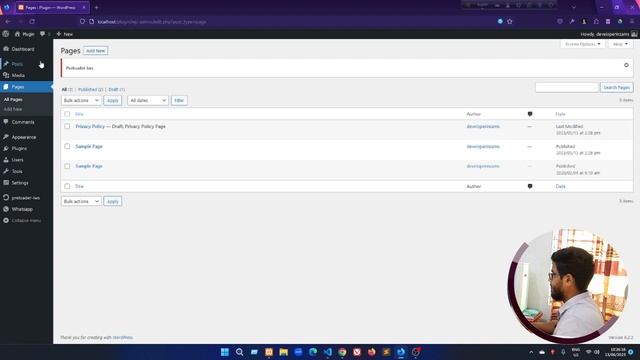Screen dimensions: 640x360
Task: Open the Plugins sidebar item
Action: click(x=19, y=149)
